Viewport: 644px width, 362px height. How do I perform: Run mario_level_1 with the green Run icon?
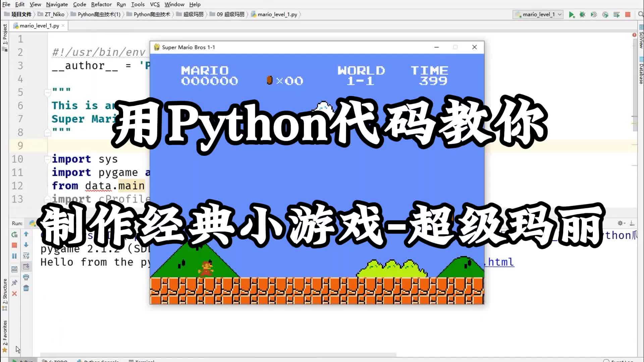[x=572, y=15]
